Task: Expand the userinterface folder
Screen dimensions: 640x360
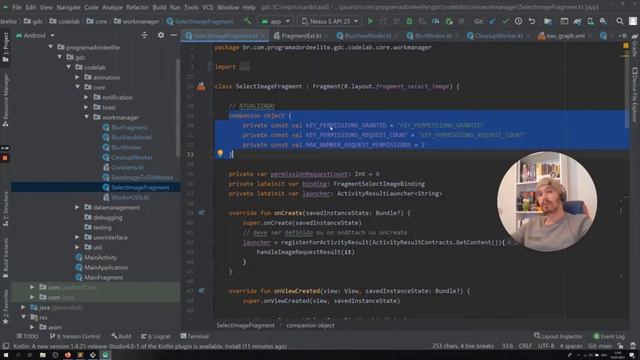Action: 78,237
